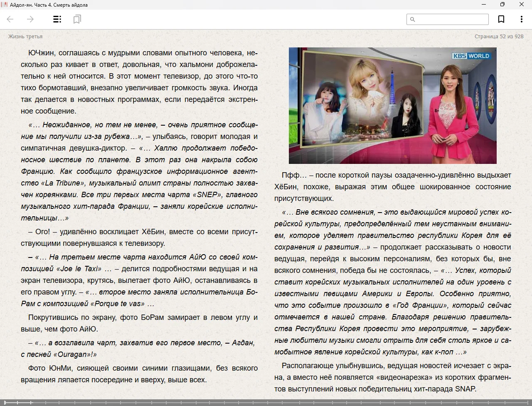This screenshot has width=532, height=406.
Task: Focus the search text field
Action: pyautogui.click(x=451, y=19)
